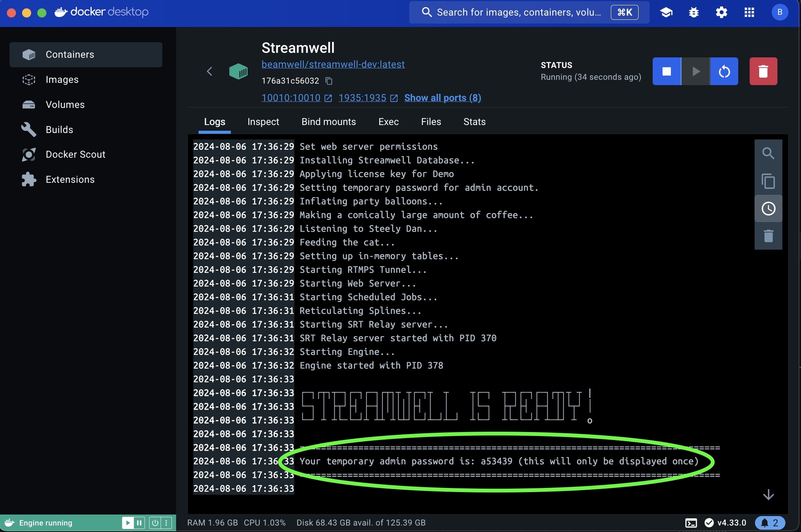
Task: Copy logs to clipboard
Action: point(768,181)
